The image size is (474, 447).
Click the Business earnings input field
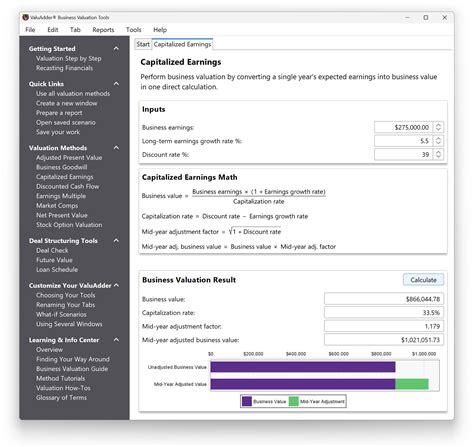[x=403, y=127]
